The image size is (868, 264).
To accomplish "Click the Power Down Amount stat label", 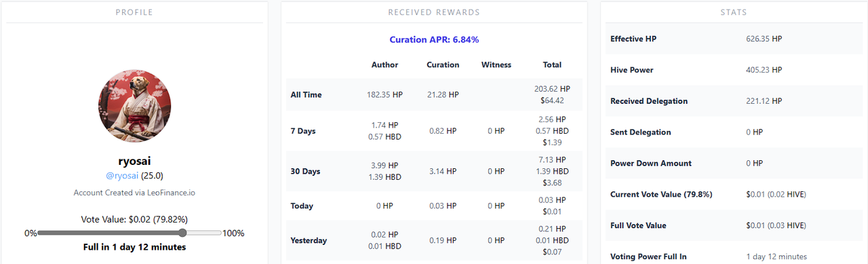I will point(651,164).
